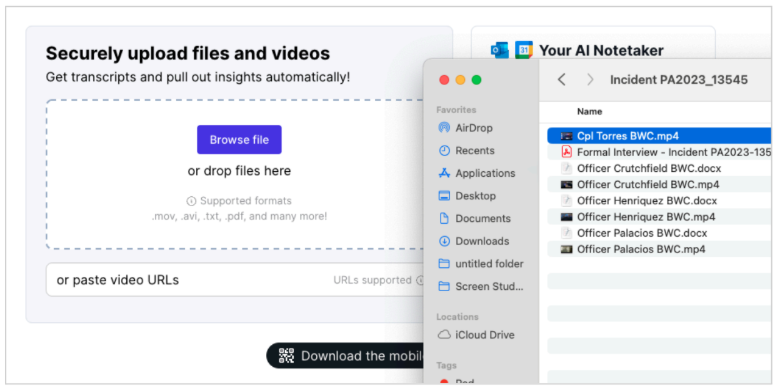
Task: Click the Officer Palacios BWC.docx document icon
Action: (x=566, y=233)
